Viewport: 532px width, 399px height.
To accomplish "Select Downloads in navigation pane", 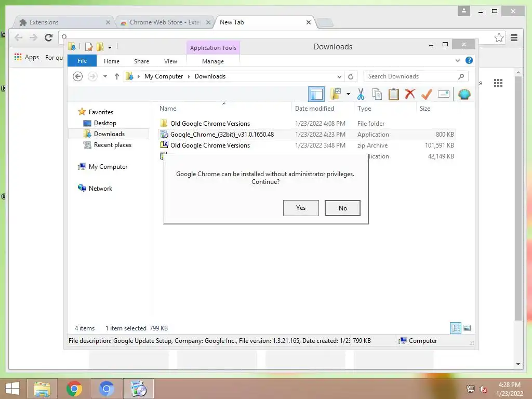I will [109, 134].
